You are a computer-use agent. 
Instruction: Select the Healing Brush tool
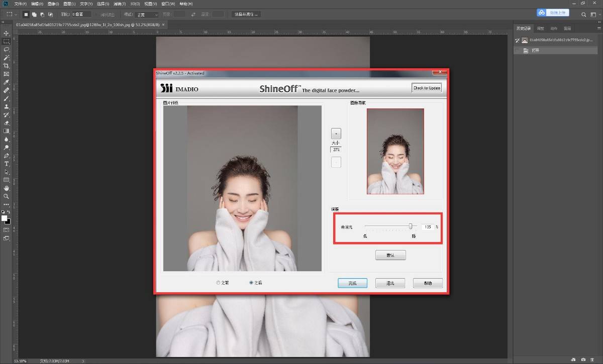pyautogui.click(x=7, y=90)
